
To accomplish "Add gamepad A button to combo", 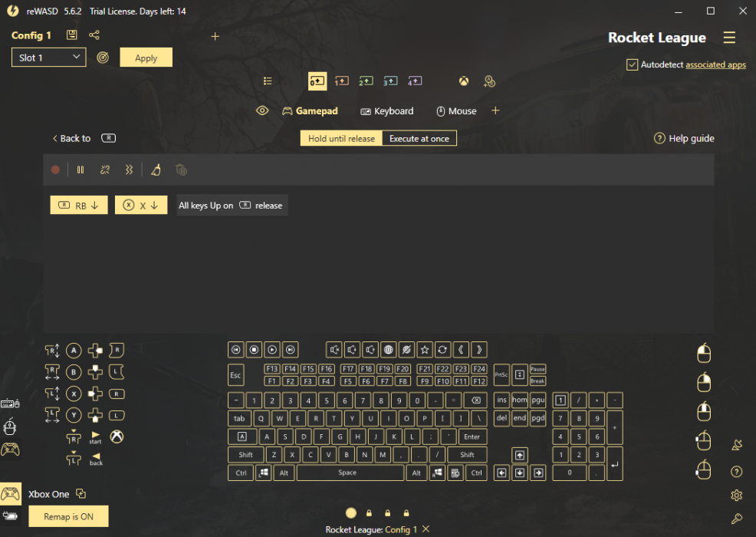I will pos(74,351).
